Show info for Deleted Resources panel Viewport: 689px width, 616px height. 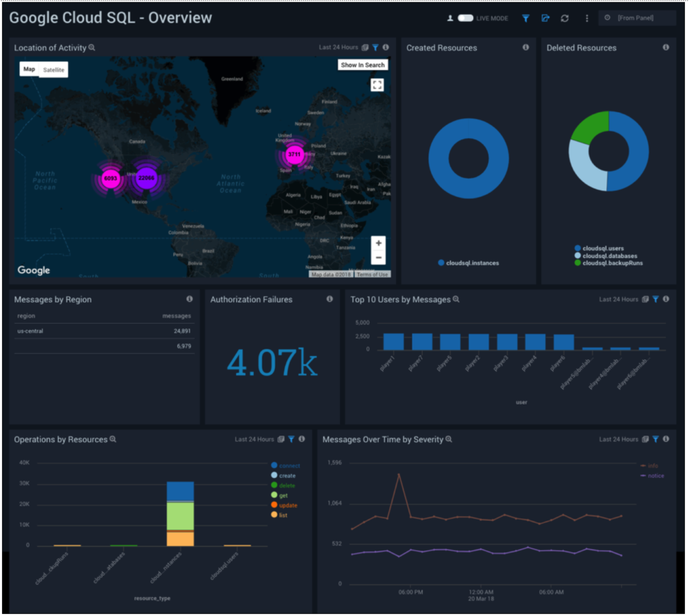pos(665,48)
